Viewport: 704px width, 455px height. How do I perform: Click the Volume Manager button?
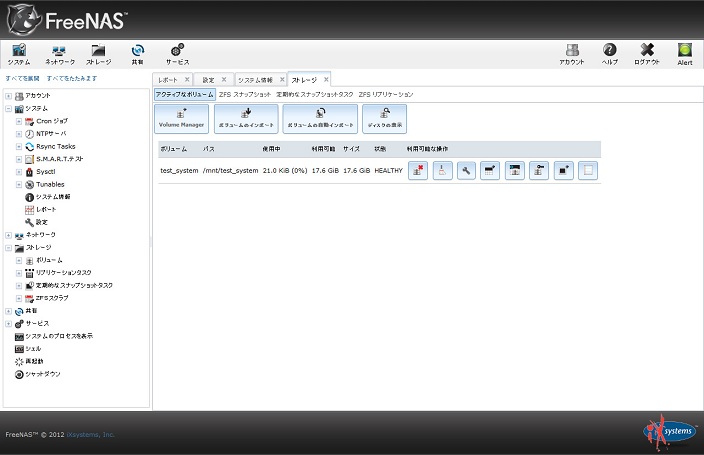tap(181, 119)
